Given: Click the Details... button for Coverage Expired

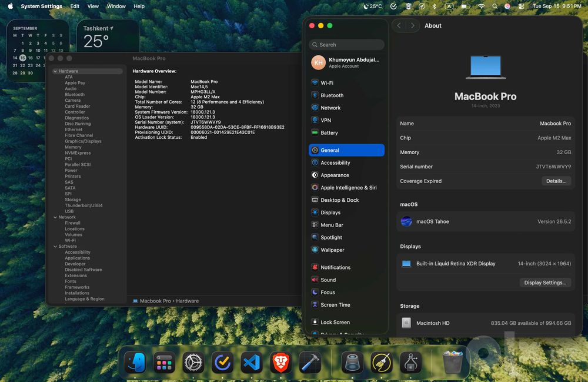Looking at the screenshot, I should tap(556, 181).
